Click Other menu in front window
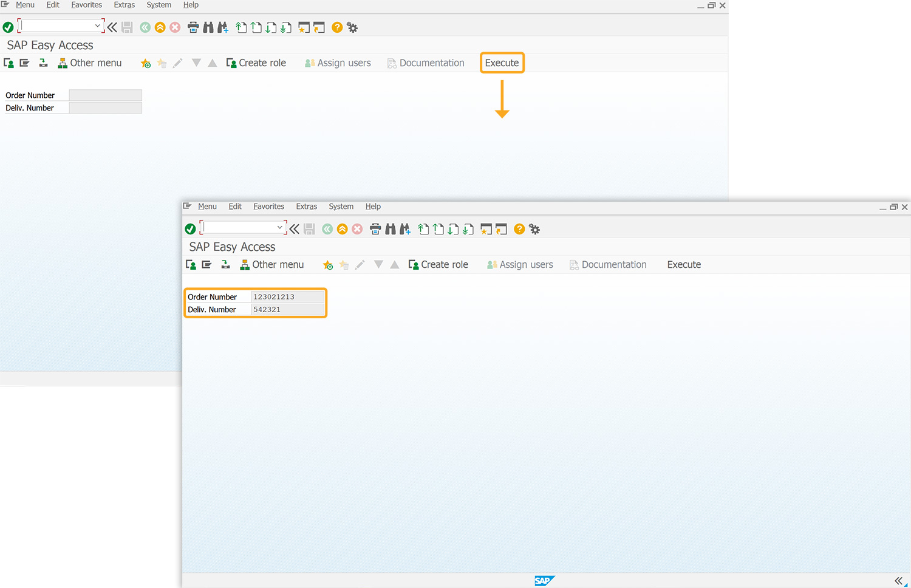911x588 pixels. [x=272, y=265]
